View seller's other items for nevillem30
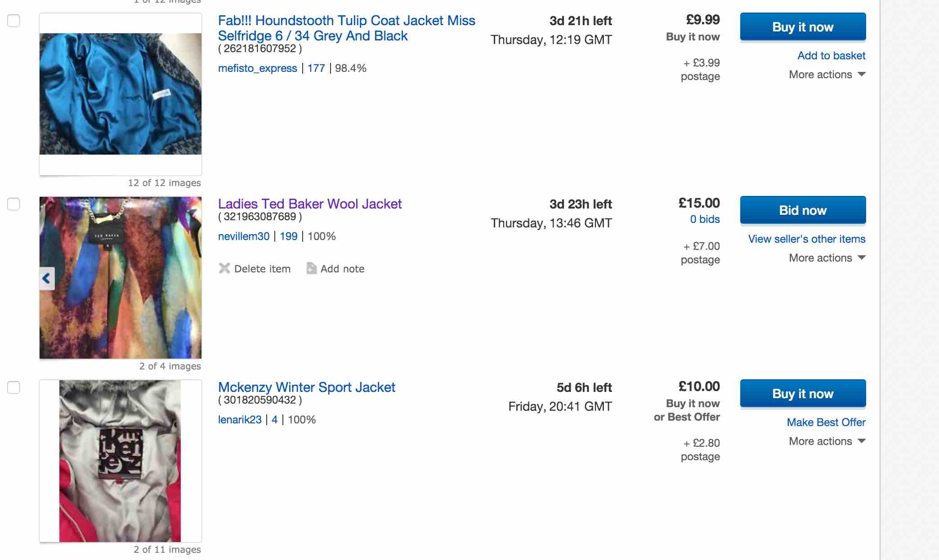Viewport: 939px width, 560px height. coord(806,239)
